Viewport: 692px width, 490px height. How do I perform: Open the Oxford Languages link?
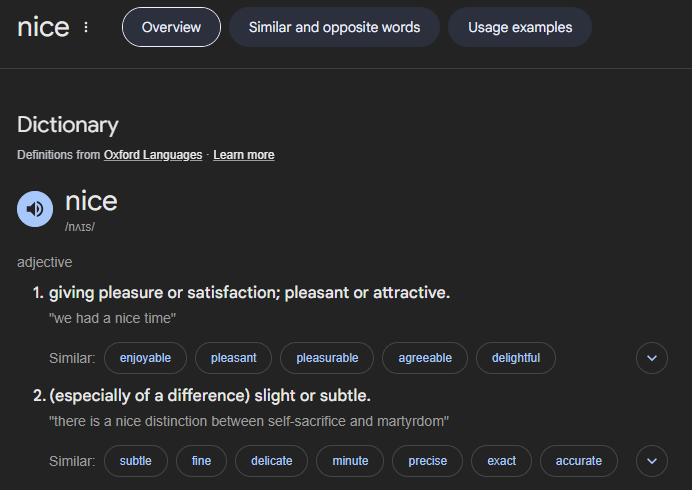[x=153, y=155]
